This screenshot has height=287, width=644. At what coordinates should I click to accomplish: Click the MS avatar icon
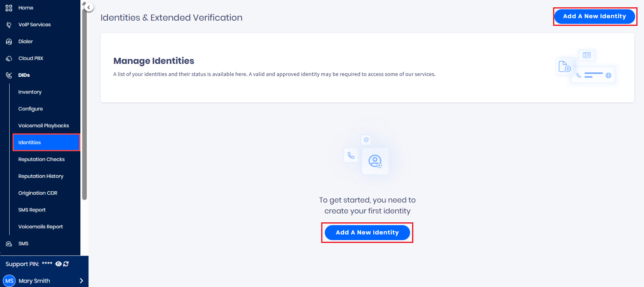click(9, 281)
